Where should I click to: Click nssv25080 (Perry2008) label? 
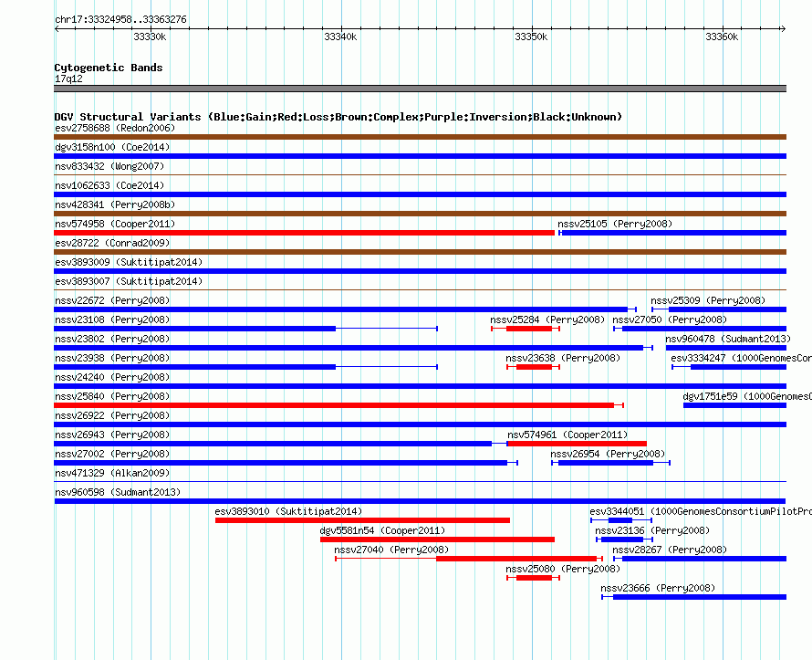[563, 569]
